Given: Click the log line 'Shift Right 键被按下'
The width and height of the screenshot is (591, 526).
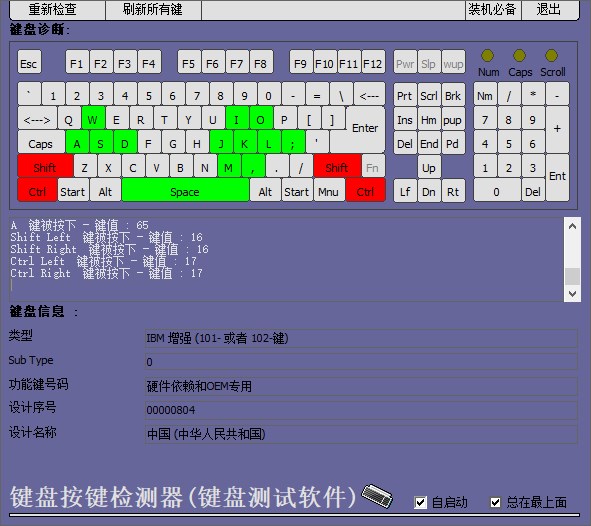Looking at the screenshot, I should click(x=110, y=249).
